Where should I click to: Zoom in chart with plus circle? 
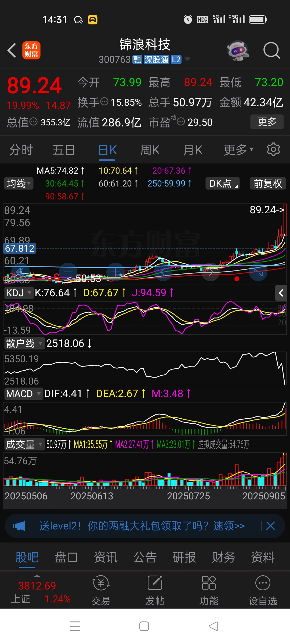116,272
